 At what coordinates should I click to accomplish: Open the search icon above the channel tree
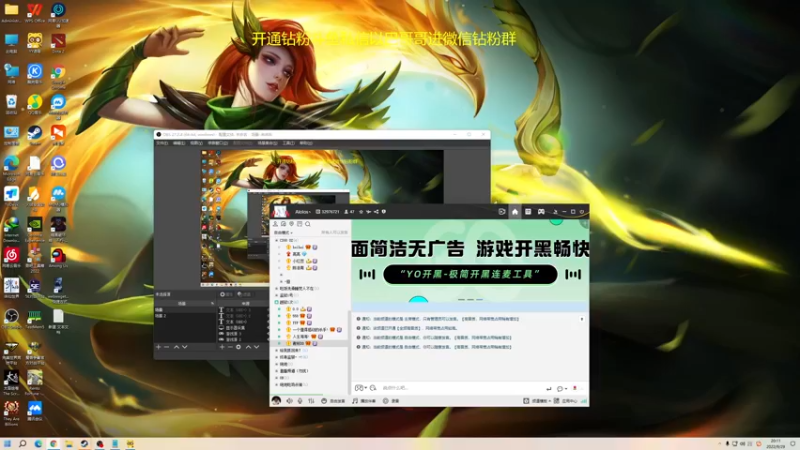(308, 224)
